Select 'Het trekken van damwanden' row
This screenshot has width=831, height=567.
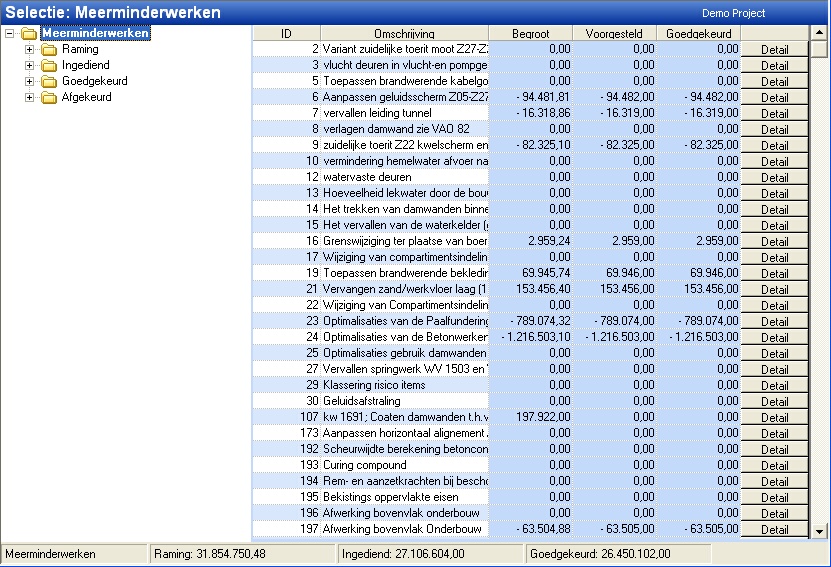pos(404,209)
